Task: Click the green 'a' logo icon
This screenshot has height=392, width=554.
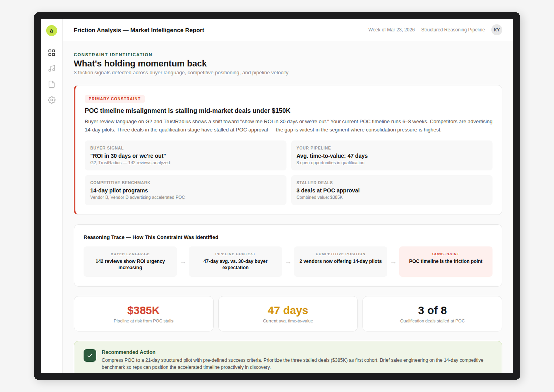Action: (x=51, y=31)
